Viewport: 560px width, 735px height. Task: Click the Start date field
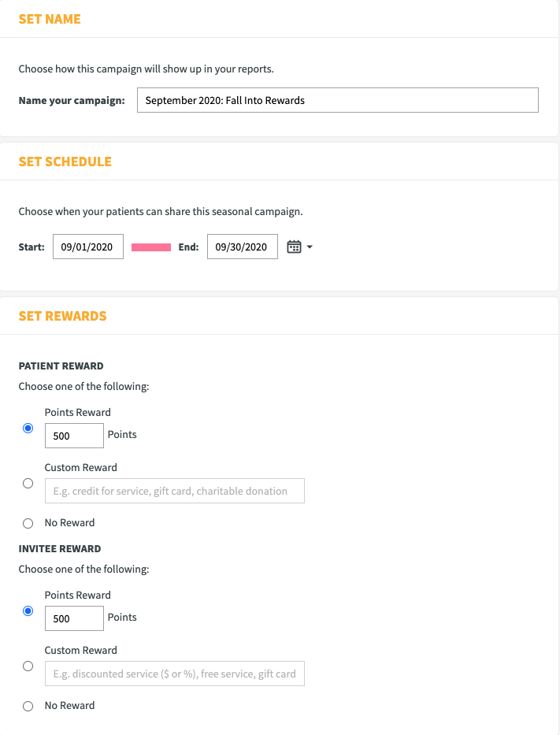pyautogui.click(x=88, y=247)
